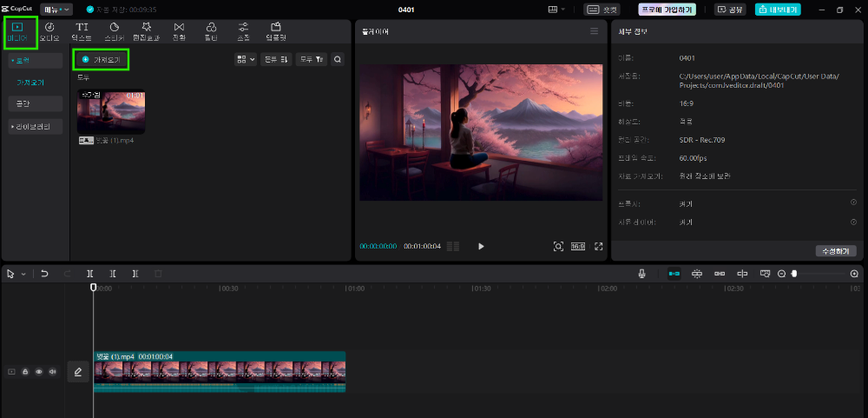The image size is (868, 418).
Task: Click the current timecode 00:00:00:00
Action: [378, 246]
